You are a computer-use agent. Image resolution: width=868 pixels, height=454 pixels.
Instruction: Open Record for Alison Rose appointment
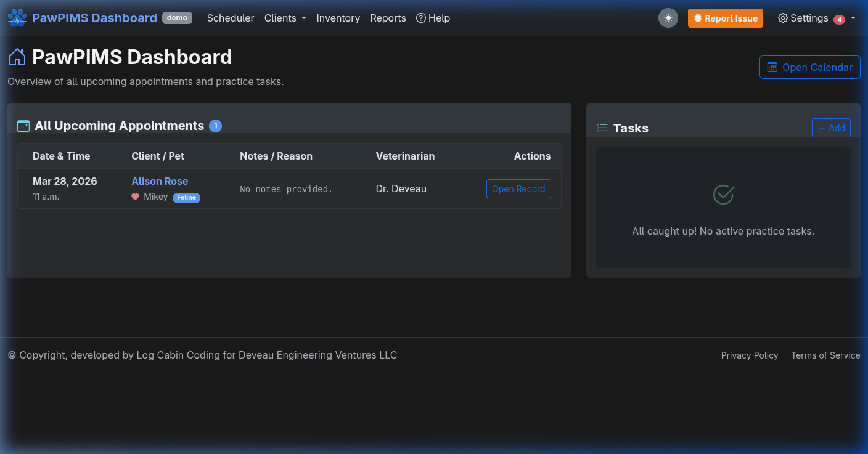[518, 189]
